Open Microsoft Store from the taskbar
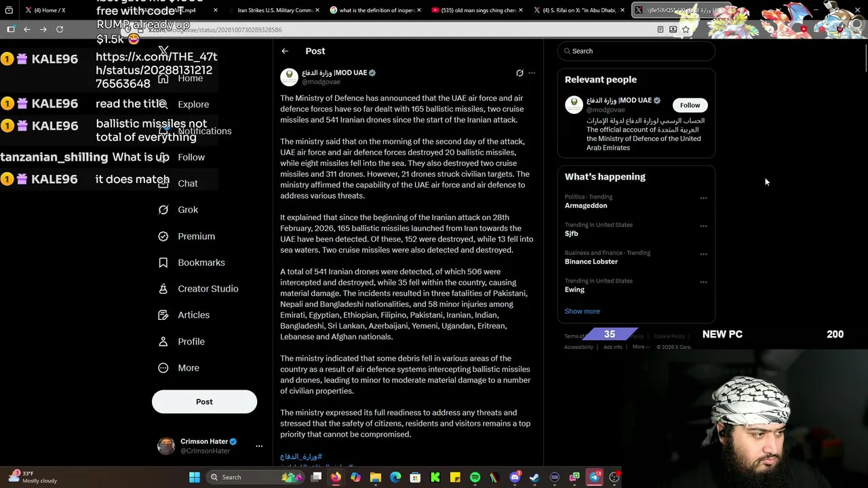 415,477
